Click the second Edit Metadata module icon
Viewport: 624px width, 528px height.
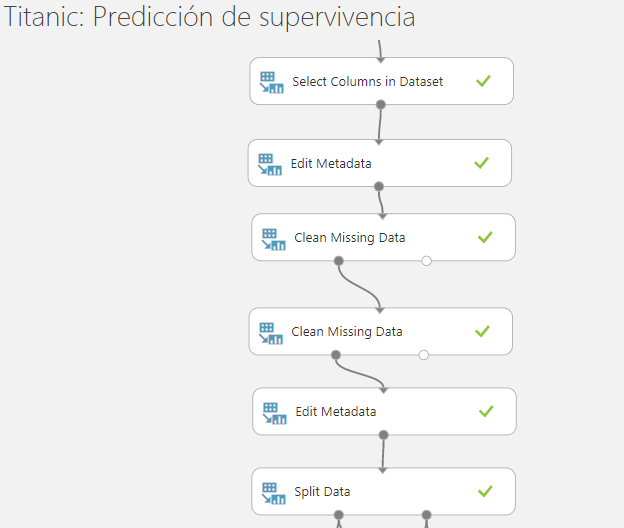tap(274, 413)
